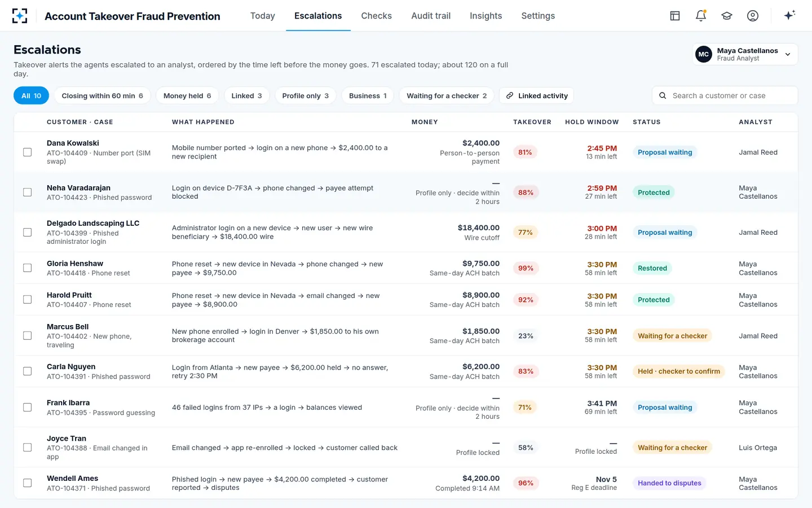Select the All 10 filter chip
Viewport: 812px width, 508px height.
[32, 96]
